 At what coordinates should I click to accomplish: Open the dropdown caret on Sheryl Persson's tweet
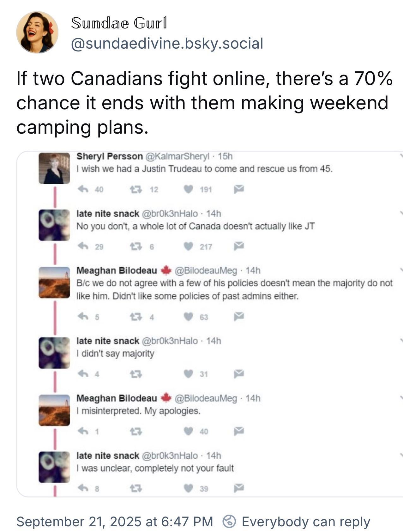401,156
